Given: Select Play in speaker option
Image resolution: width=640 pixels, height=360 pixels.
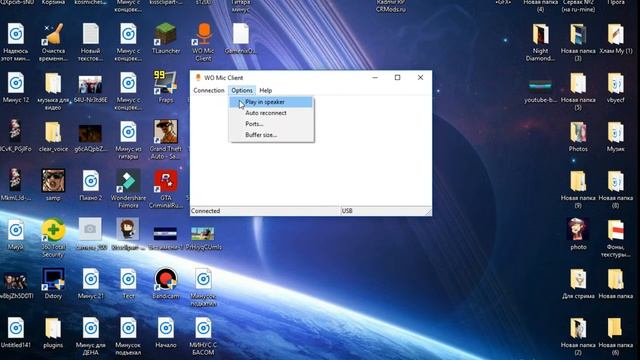Looking at the screenshot, I should 271,102.
